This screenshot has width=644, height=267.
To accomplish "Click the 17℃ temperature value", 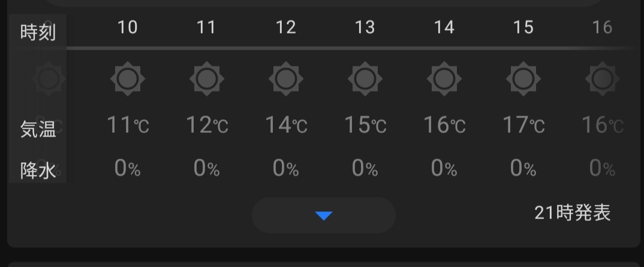I will 523,125.
